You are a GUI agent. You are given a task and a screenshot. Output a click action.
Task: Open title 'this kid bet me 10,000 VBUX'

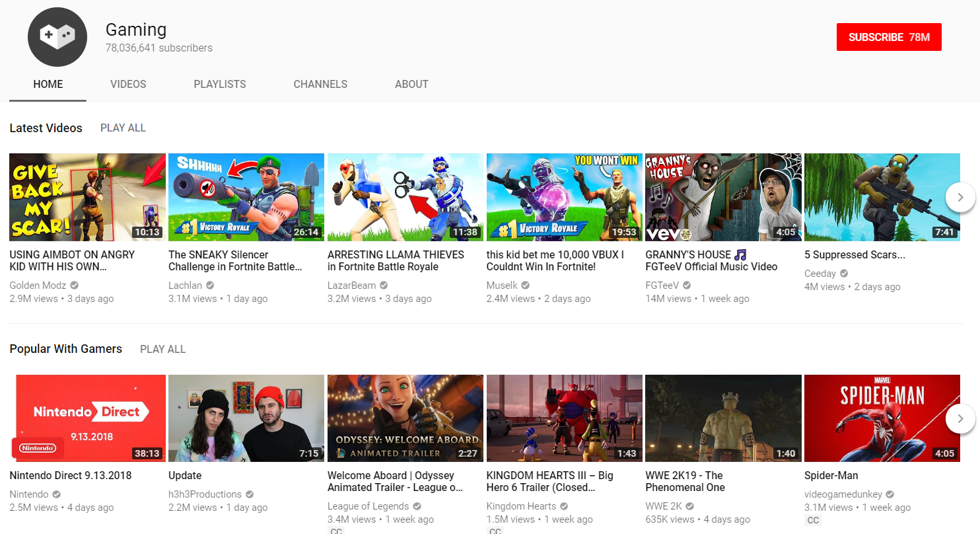tap(555, 260)
